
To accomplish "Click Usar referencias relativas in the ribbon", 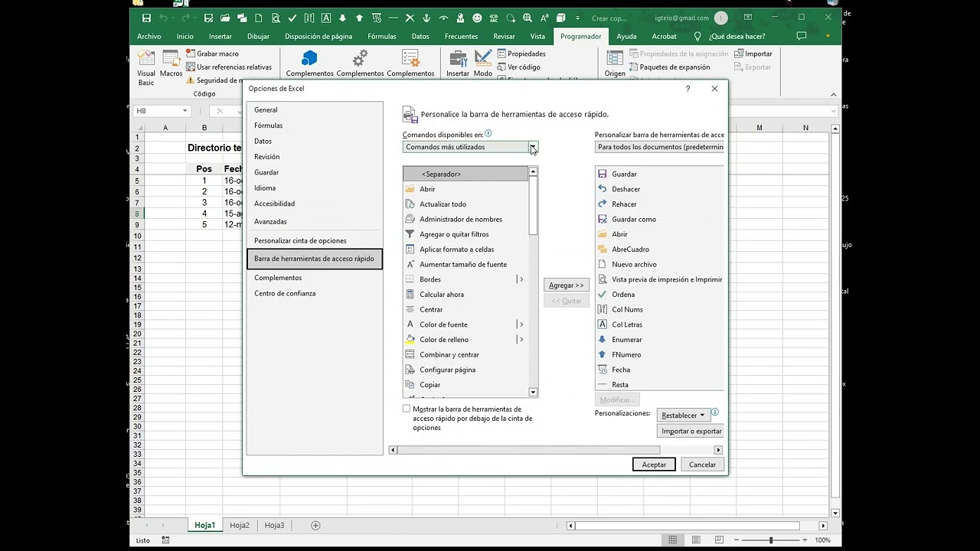I will 229,67.
